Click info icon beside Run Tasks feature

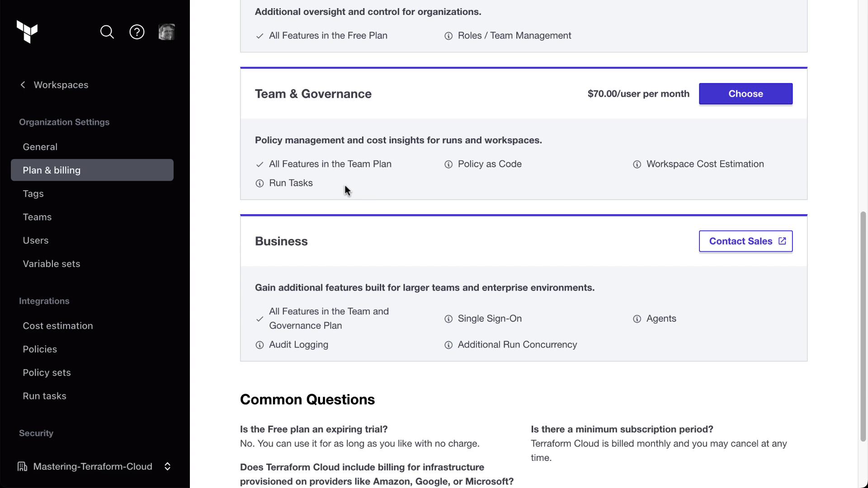pos(259,183)
